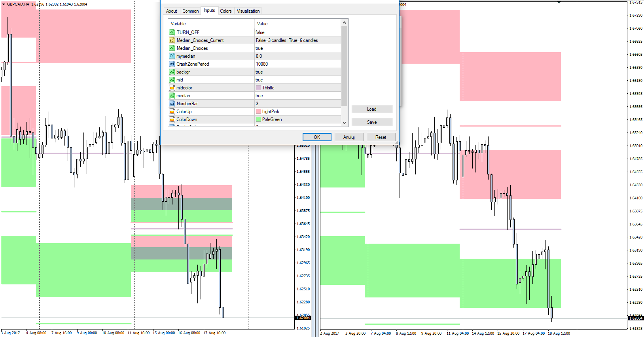
Task: Switch to the Common tab
Action: pyautogui.click(x=190, y=11)
